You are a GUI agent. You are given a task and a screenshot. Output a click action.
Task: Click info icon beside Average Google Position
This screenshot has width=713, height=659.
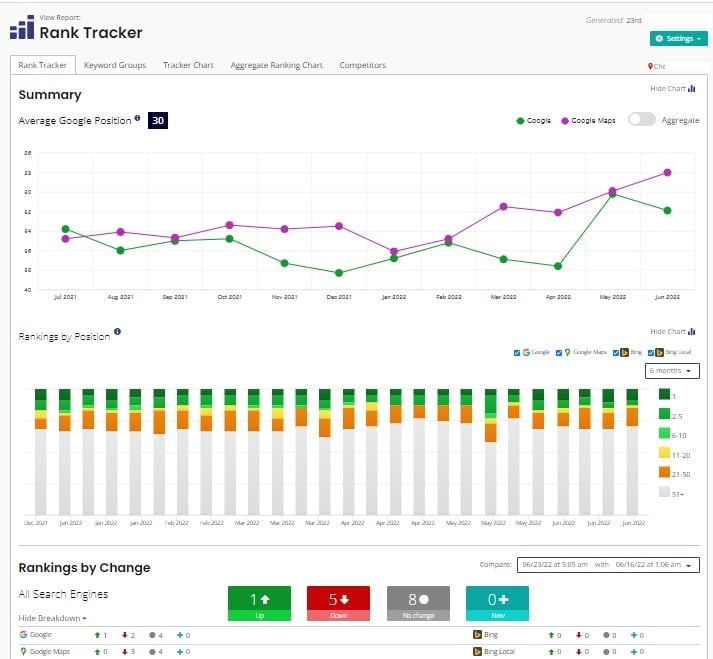tap(137, 118)
